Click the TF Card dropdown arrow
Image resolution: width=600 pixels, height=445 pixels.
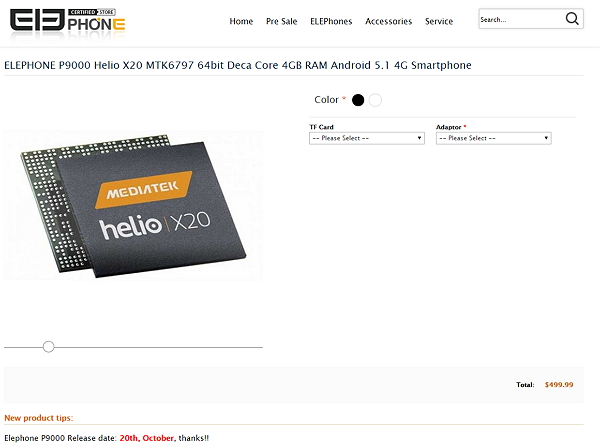coord(419,138)
